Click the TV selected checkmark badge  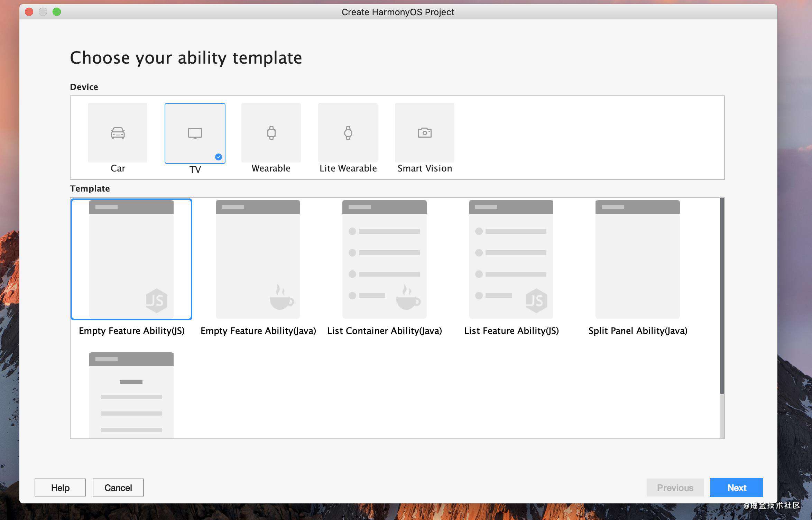(219, 157)
